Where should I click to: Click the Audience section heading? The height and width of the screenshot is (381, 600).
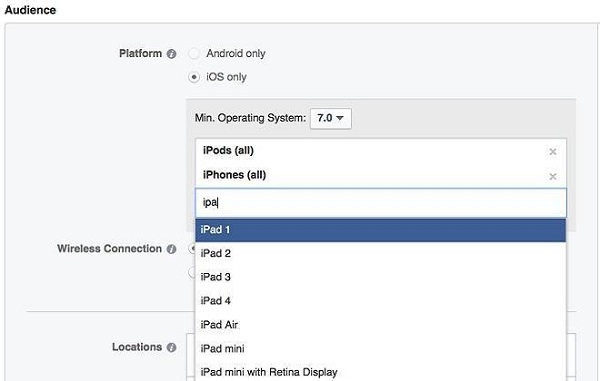pos(30,10)
